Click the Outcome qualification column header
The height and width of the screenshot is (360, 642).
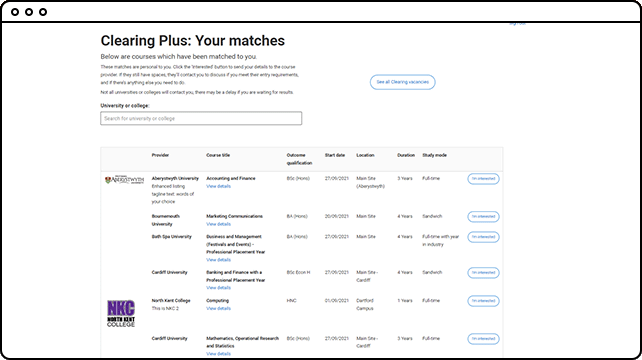(x=299, y=159)
